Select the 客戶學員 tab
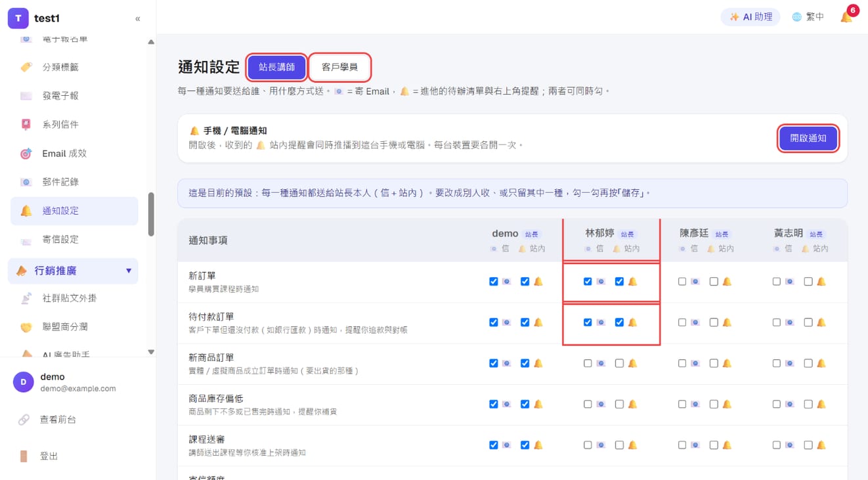Image resolution: width=868 pixels, height=480 pixels. pos(340,67)
